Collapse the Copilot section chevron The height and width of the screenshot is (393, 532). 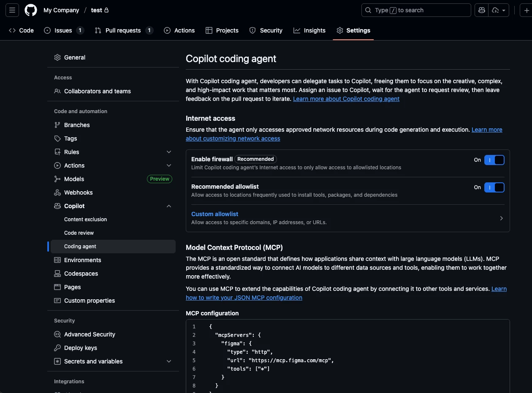[x=169, y=206]
